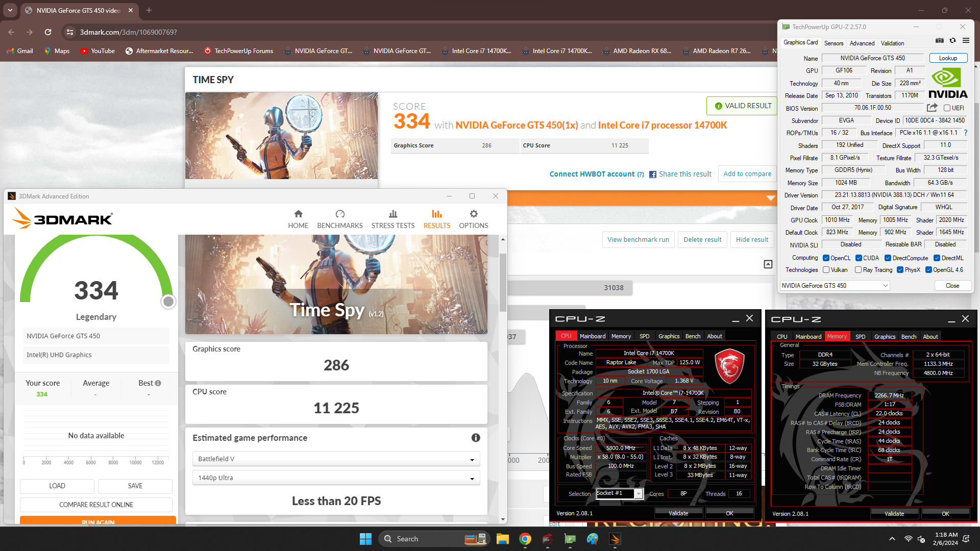Click Windows taskbar Search box
This screenshot has width=980, height=551.
click(434, 539)
